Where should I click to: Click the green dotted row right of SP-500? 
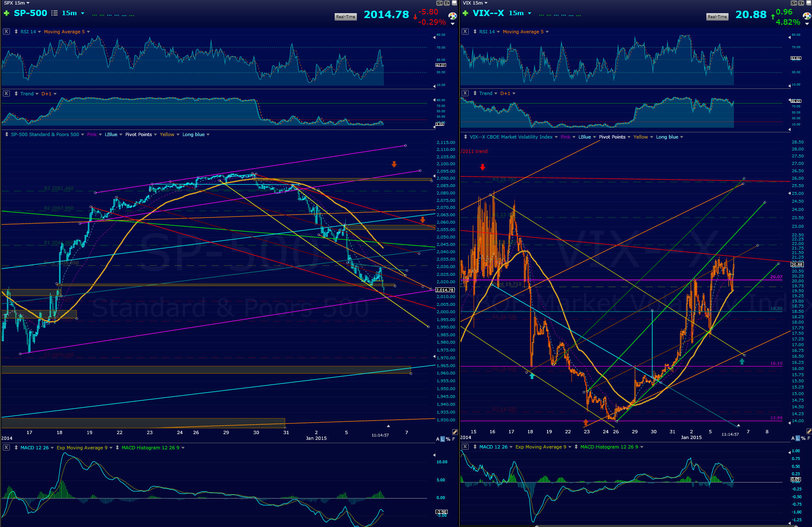113,15
